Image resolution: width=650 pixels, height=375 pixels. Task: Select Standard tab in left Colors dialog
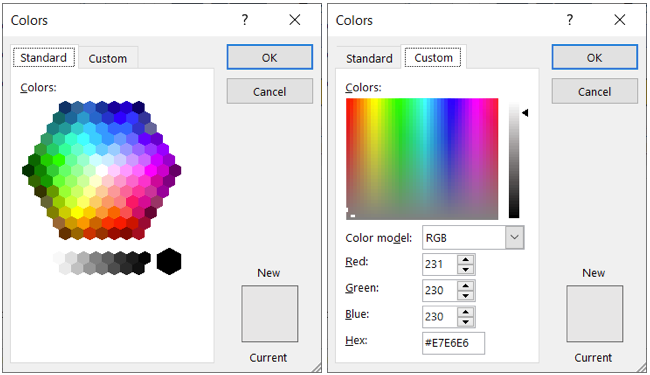coord(44,57)
